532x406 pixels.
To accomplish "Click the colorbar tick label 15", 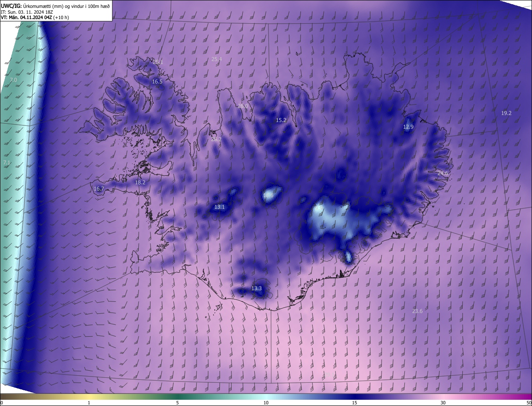I will 355,403.
